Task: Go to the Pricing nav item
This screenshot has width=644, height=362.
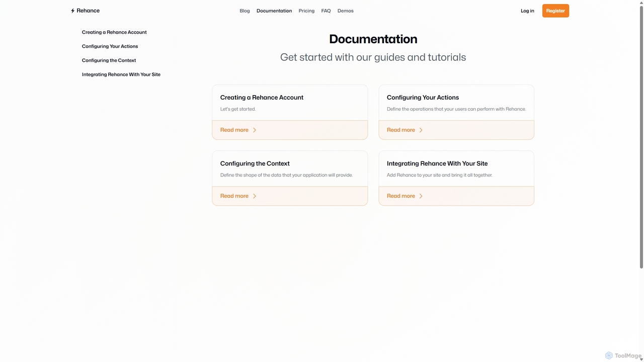Action: pyautogui.click(x=306, y=11)
